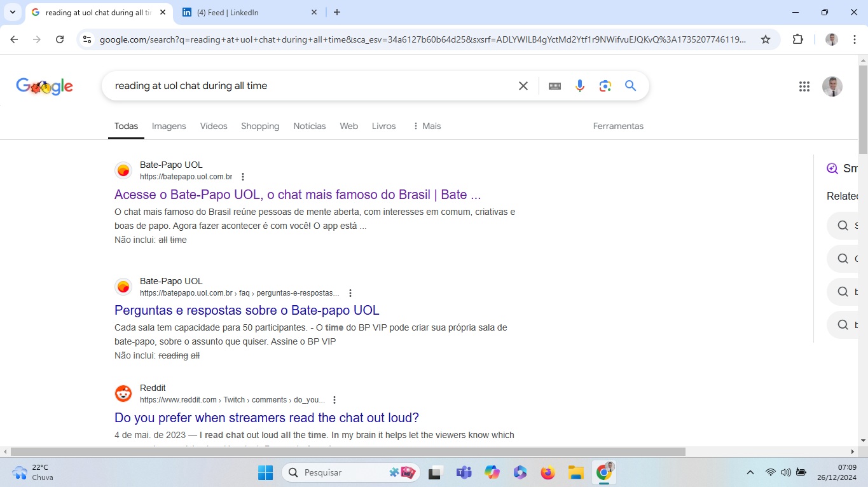Go back to previous page
868x487 pixels.
pyautogui.click(x=15, y=39)
